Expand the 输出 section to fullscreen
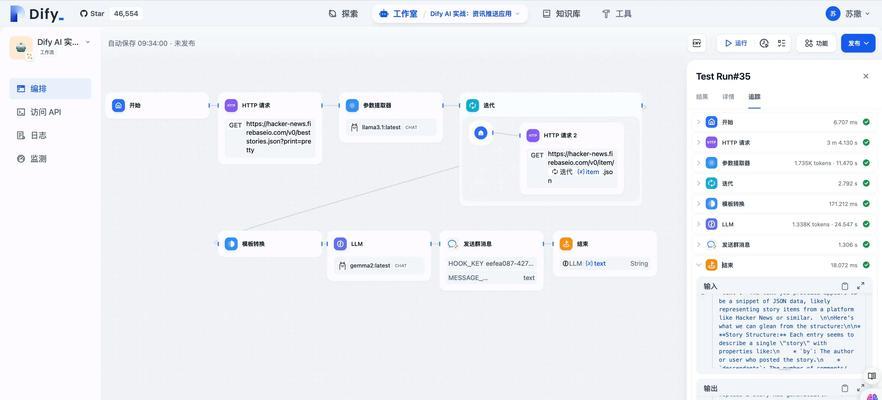 point(861,388)
